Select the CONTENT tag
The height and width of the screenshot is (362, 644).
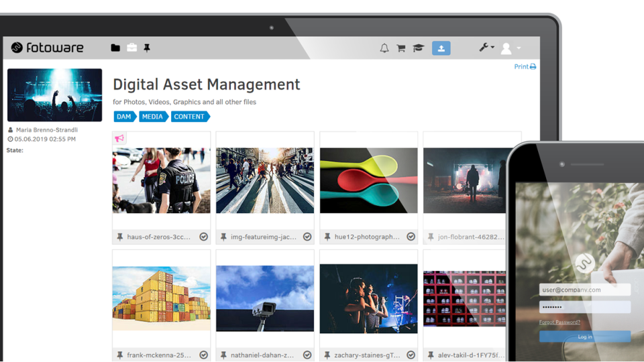pos(190,117)
